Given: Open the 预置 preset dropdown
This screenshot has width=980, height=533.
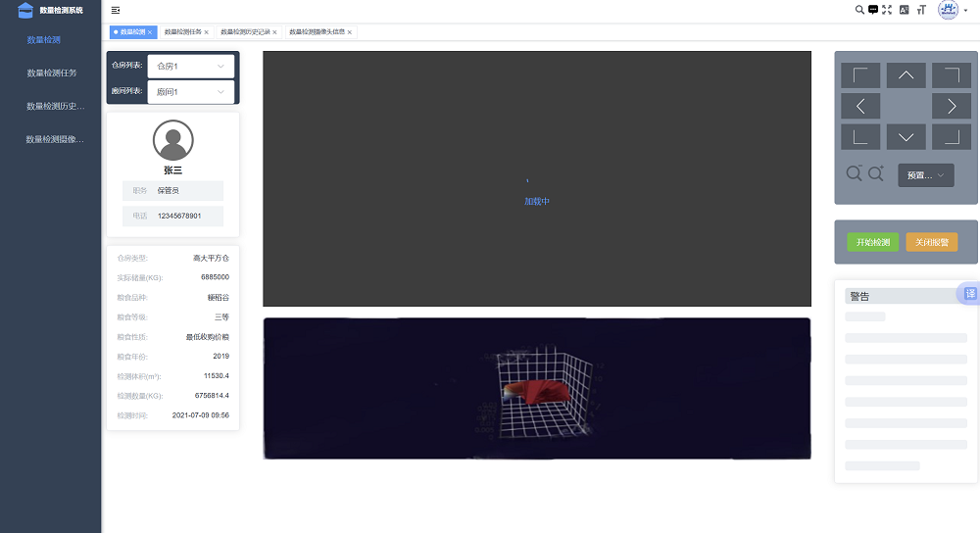Looking at the screenshot, I should 926,175.
